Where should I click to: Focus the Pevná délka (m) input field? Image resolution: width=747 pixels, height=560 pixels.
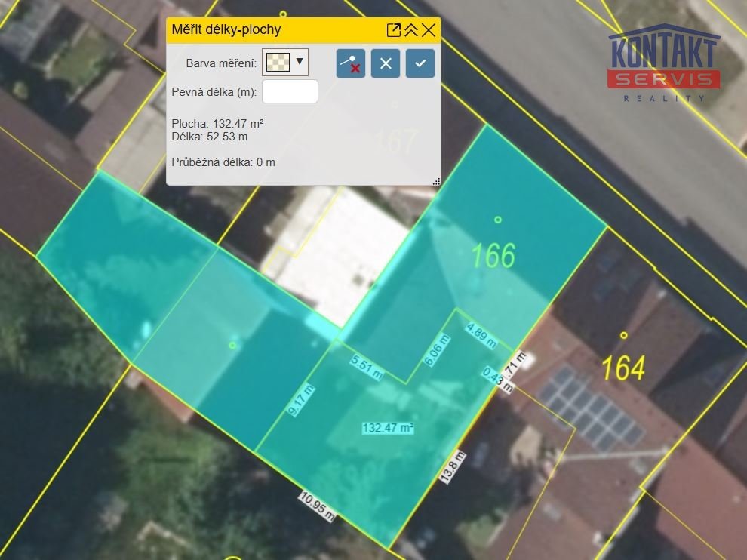pos(290,91)
